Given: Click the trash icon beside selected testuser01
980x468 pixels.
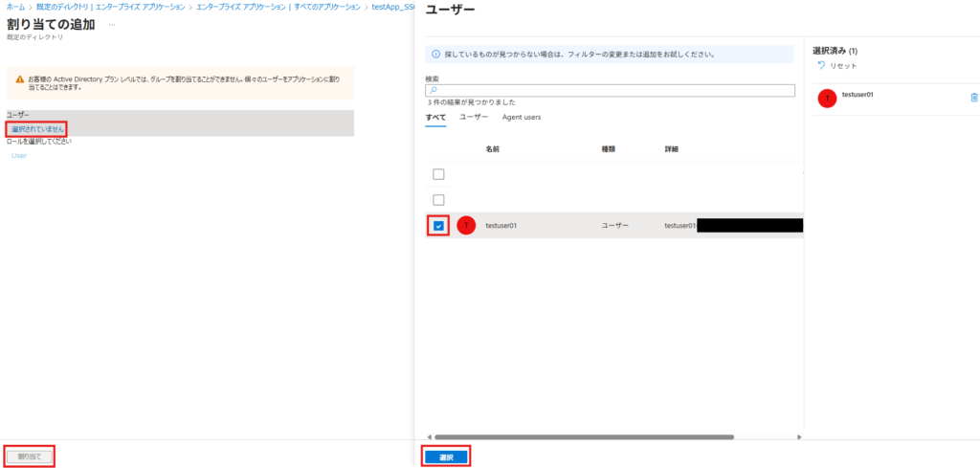Looking at the screenshot, I should [974, 98].
